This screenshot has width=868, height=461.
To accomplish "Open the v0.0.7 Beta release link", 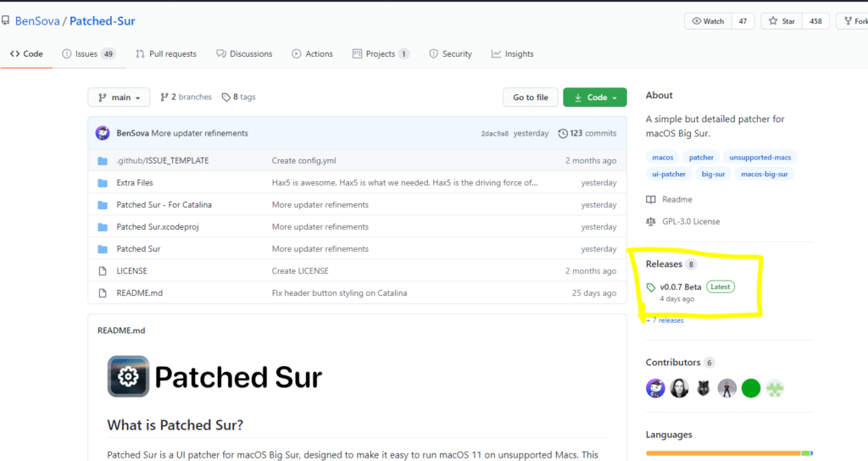I will pyautogui.click(x=680, y=287).
